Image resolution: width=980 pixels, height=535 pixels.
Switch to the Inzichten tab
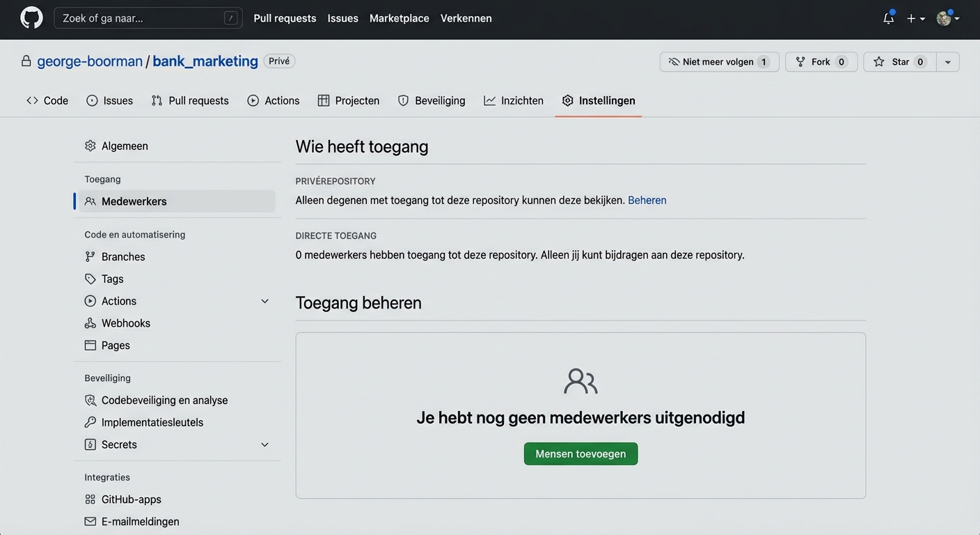click(513, 100)
